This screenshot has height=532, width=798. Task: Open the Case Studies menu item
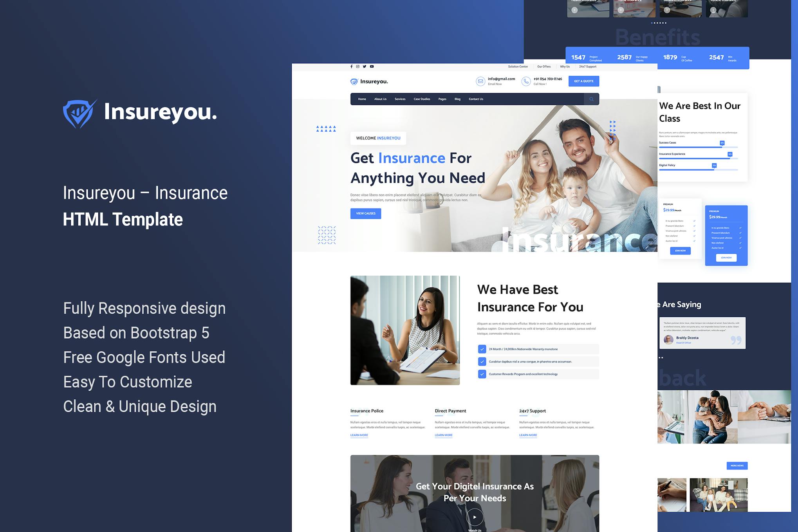(x=422, y=99)
